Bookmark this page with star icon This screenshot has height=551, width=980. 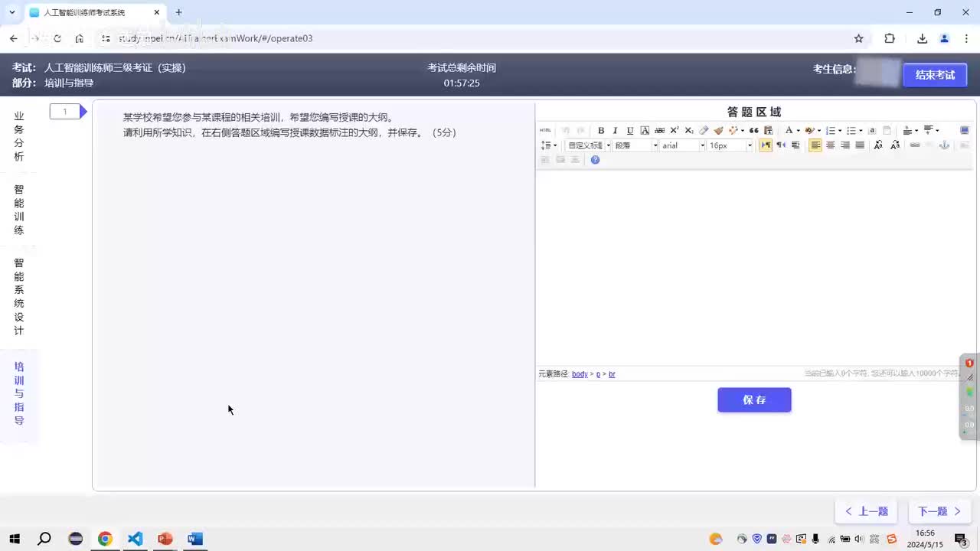[x=859, y=38]
